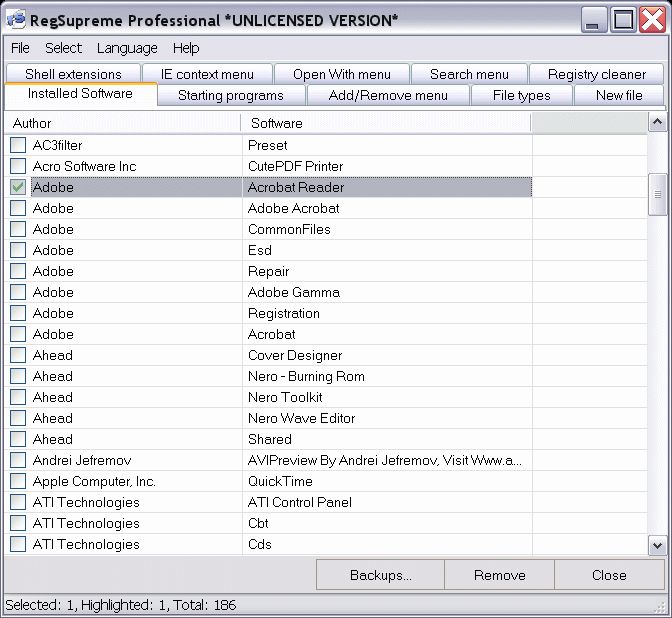Switch to the Registry cleaner tab
The height and width of the screenshot is (618, 672).
click(x=597, y=74)
